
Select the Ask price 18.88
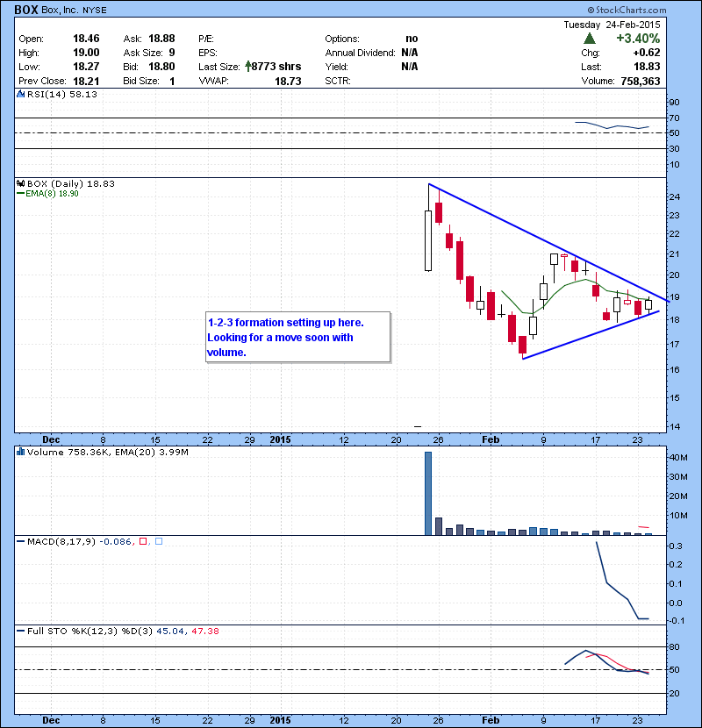(x=161, y=39)
